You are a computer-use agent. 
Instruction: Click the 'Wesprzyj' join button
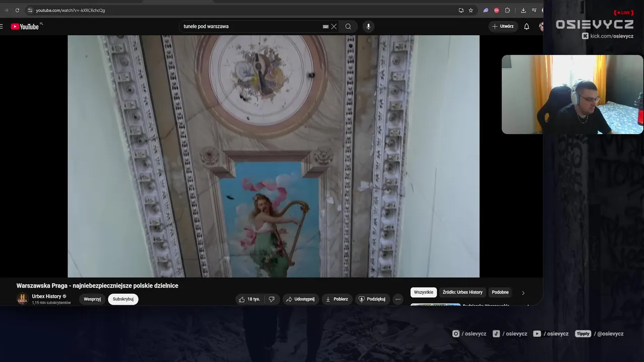[93, 299]
